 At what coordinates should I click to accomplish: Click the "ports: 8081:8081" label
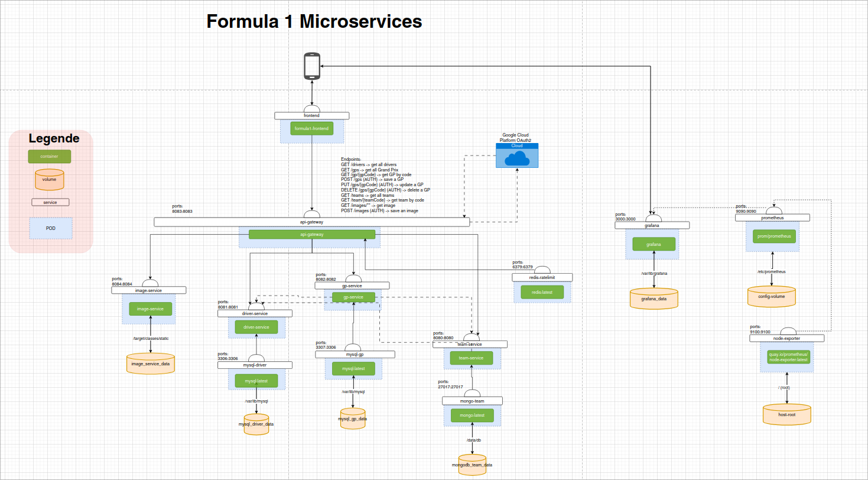pyautogui.click(x=228, y=304)
